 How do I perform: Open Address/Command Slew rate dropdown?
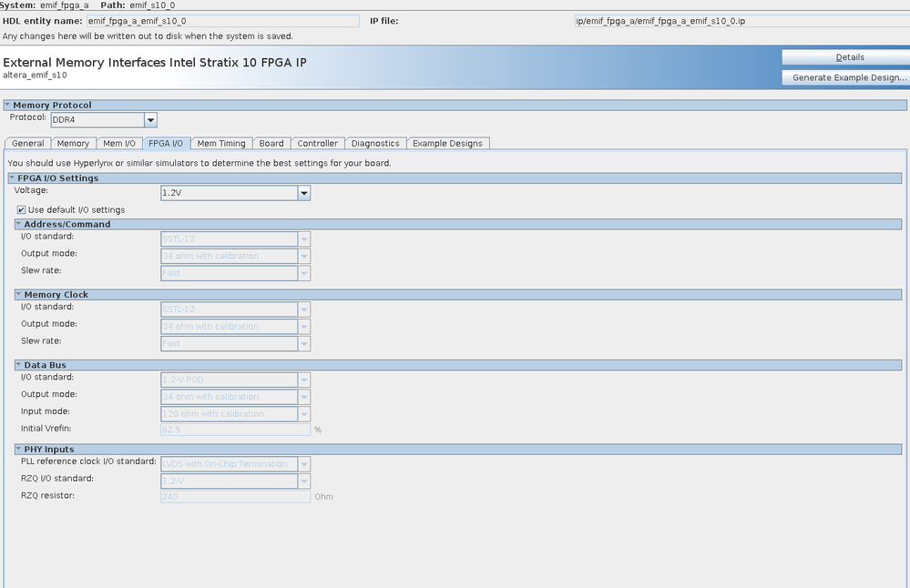click(x=236, y=273)
